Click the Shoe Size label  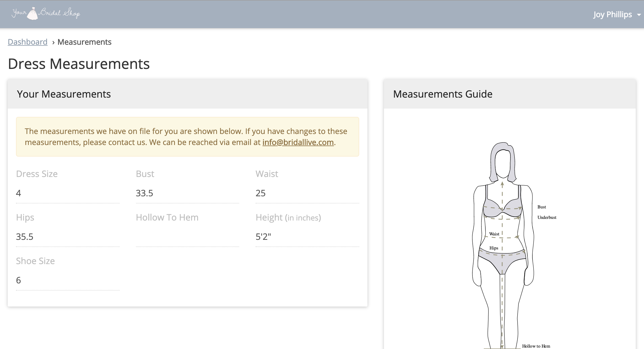click(35, 261)
